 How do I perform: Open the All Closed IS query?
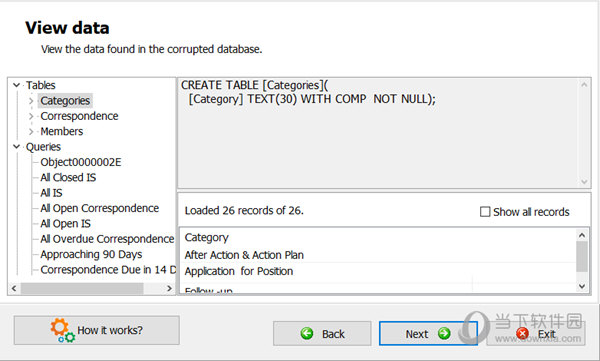point(68,177)
